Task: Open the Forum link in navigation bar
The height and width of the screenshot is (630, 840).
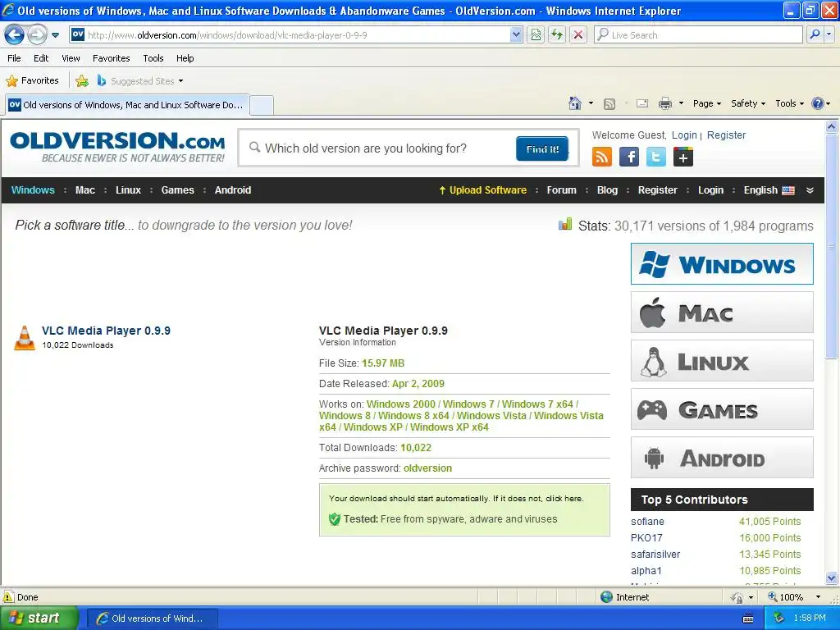Action: [561, 190]
